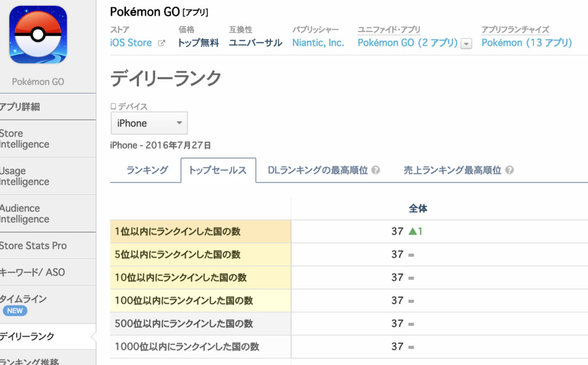Open the iPhone device dropdown
The image size is (588, 365).
point(149,123)
